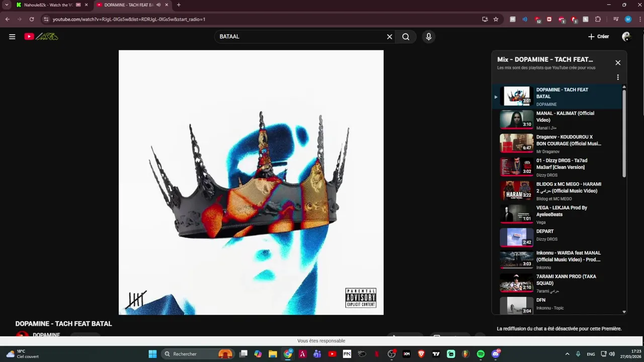This screenshot has height=362, width=644.
Task: Open YouTube account avatar menu
Action: click(626, 37)
